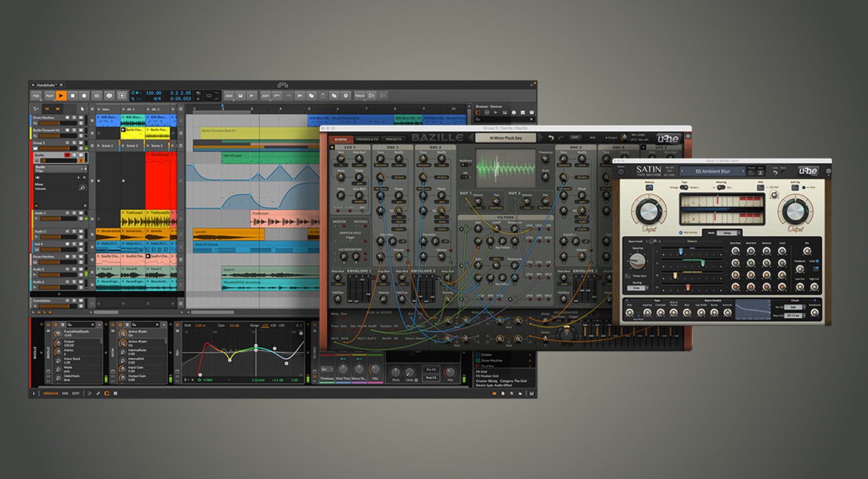Click the Pre FX button

431,370
